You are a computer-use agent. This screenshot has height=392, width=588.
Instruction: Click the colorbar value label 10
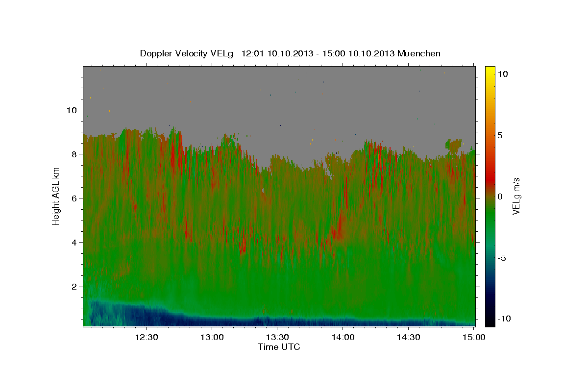tap(502, 74)
